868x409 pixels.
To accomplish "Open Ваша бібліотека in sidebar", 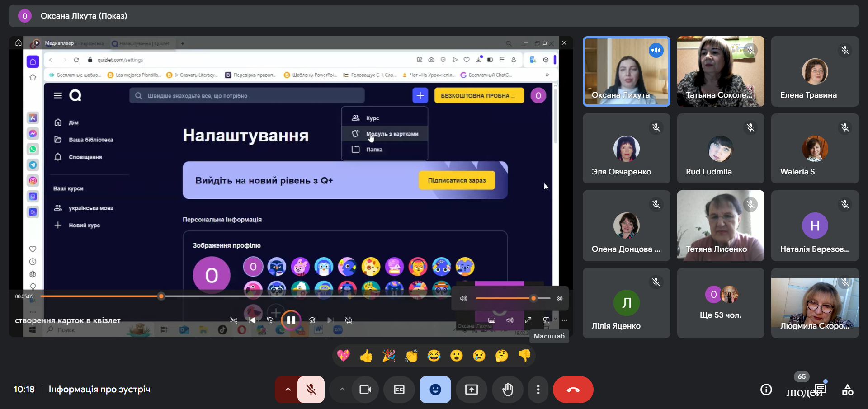I will click(x=84, y=140).
